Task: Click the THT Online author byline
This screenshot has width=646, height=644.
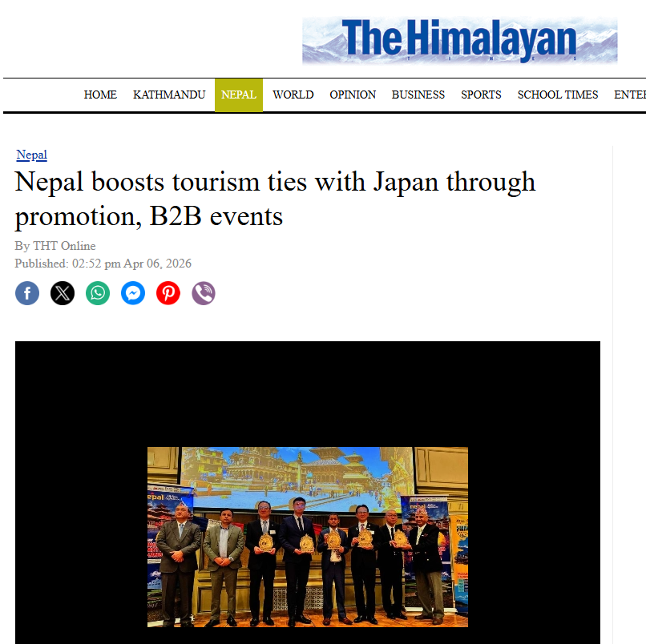Action: click(64, 246)
